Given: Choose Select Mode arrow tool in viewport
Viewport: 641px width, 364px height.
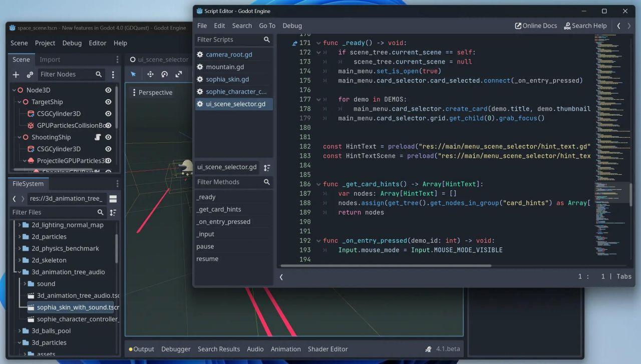Looking at the screenshot, I should (x=133, y=74).
